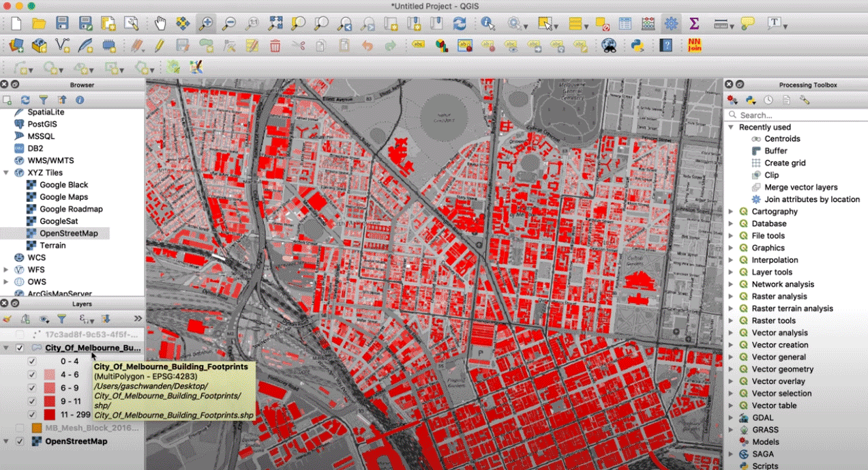Enable the MB_Mesh_Block_2016 layer checkbox
Image resolution: width=868 pixels, height=470 pixels.
coord(20,428)
